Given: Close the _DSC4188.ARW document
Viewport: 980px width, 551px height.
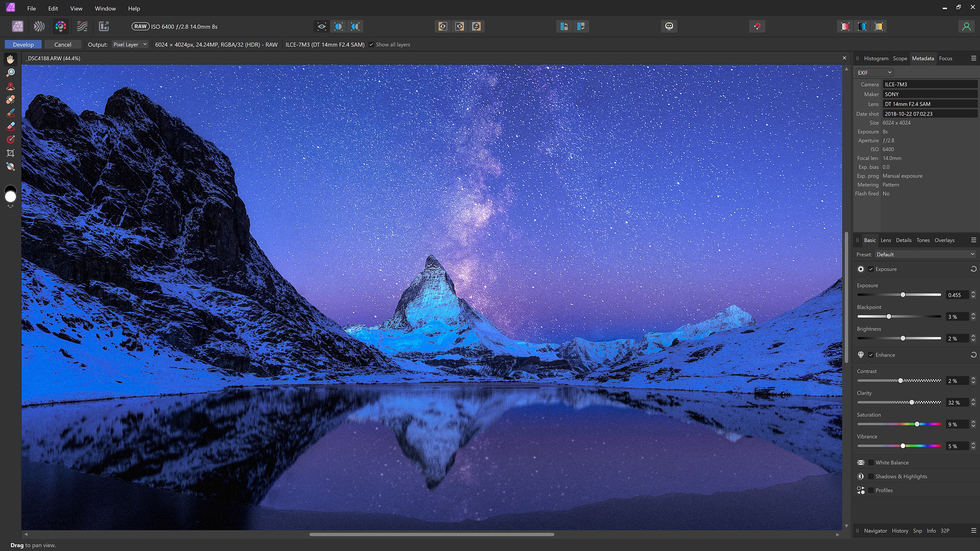Looking at the screenshot, I should 844,58.
